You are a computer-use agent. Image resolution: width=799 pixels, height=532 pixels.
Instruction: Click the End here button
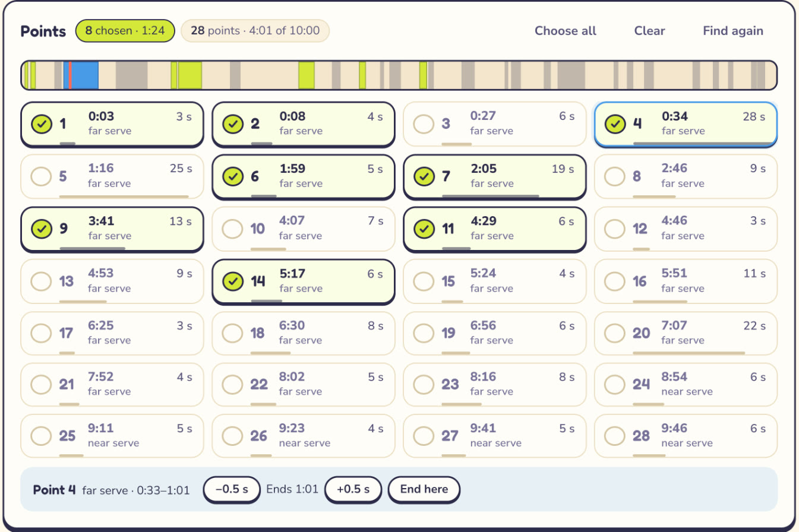(424, 490)
